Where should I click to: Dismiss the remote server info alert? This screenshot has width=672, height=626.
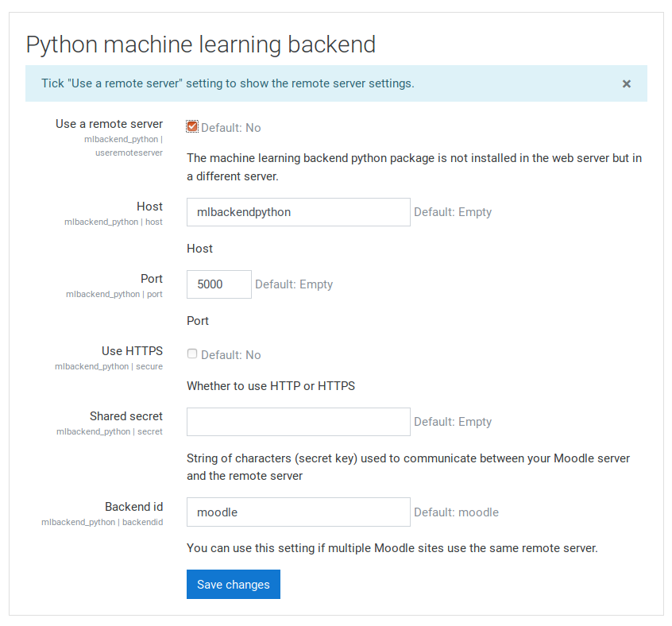point(626,83)
